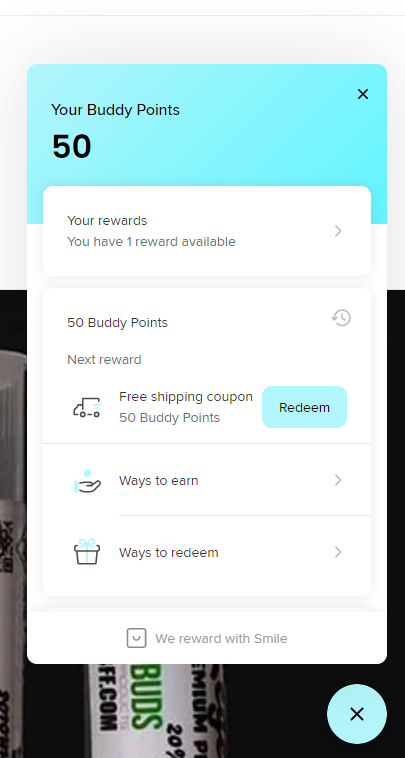405x758 pixels.
Task: Click the delivery truck shipping icon
Action: tap(87, 408)
